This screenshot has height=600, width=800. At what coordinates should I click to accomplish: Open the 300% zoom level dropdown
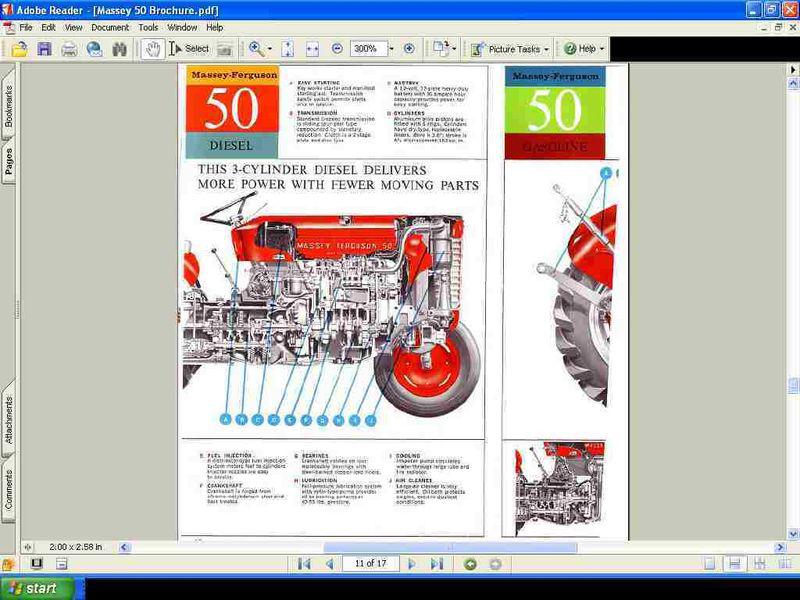[391, 48]
